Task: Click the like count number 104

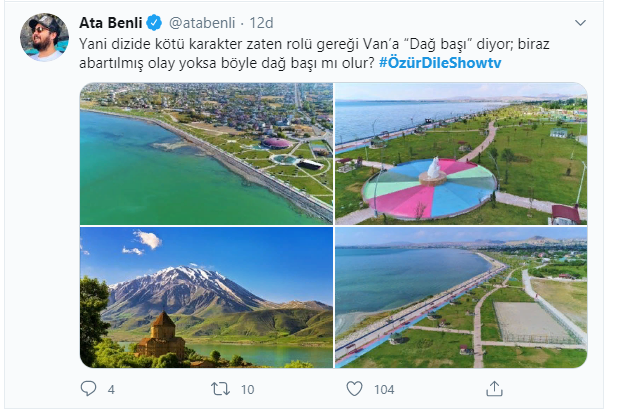Action: [384, 389]
